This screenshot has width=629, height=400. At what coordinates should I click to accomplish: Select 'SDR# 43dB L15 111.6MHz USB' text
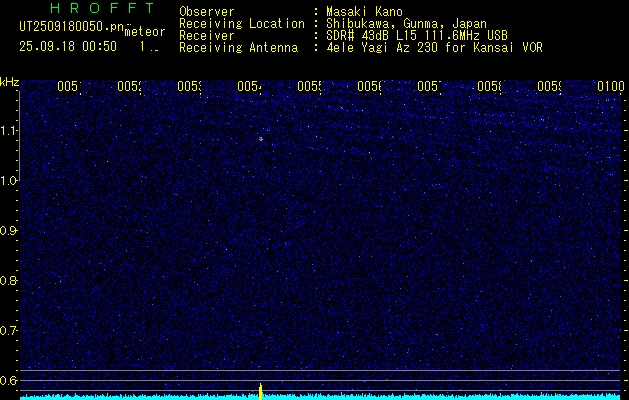click(417, 36)
